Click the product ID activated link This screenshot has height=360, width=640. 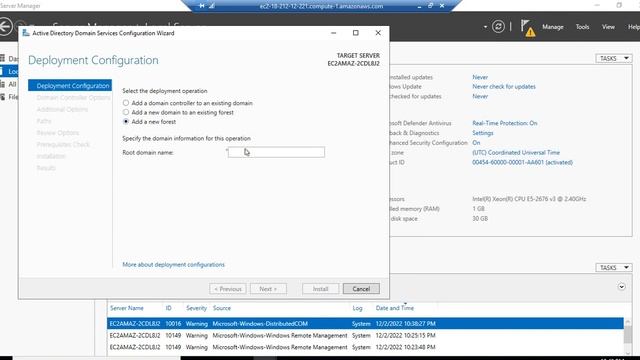coord(522,162)
